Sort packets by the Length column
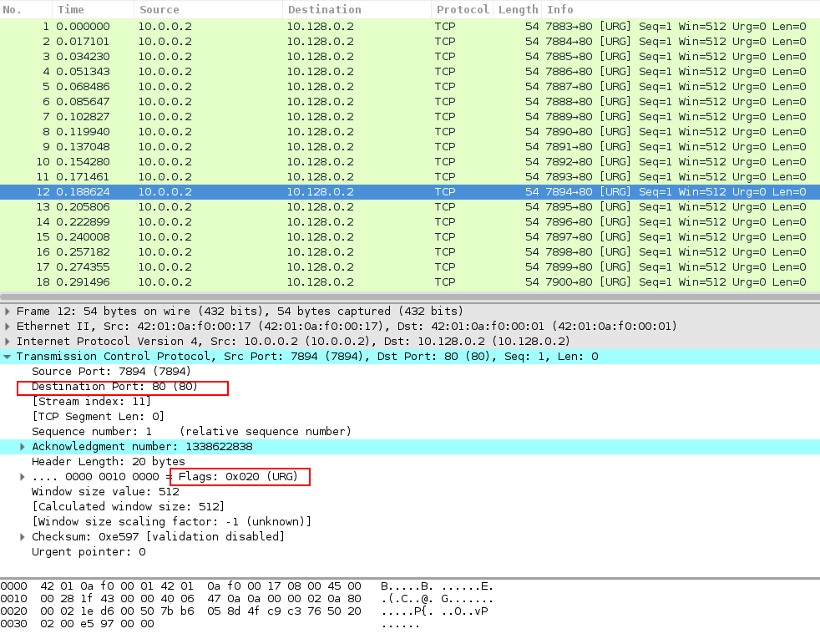This screenshot has height=644, width=820. (x=518, y=9)
